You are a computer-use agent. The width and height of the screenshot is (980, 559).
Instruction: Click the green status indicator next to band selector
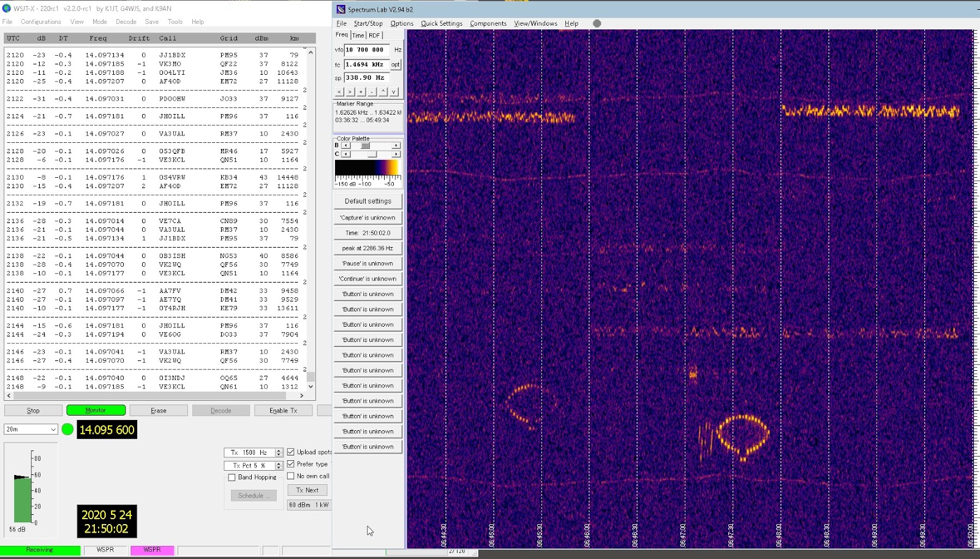(67, 429)
